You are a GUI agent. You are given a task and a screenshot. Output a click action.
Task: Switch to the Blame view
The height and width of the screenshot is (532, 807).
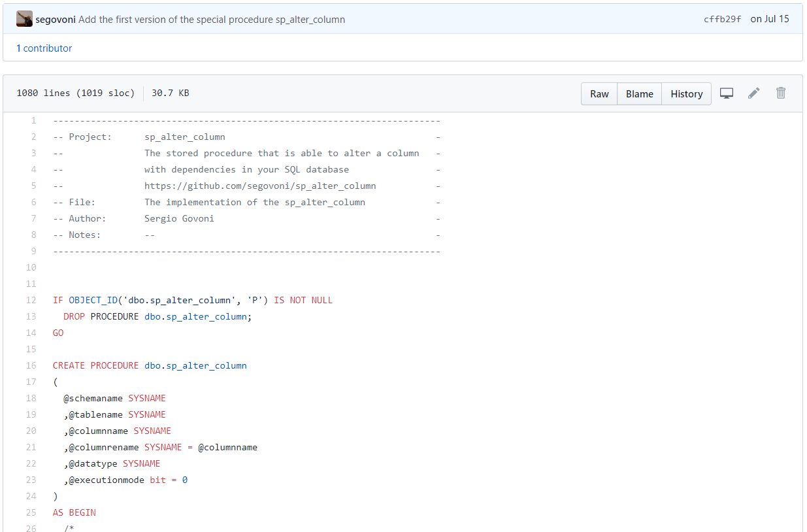click(638, 93)
